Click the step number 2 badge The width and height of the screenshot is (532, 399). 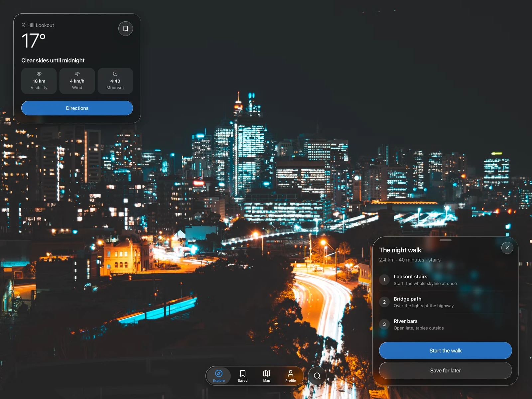point(384,302)
